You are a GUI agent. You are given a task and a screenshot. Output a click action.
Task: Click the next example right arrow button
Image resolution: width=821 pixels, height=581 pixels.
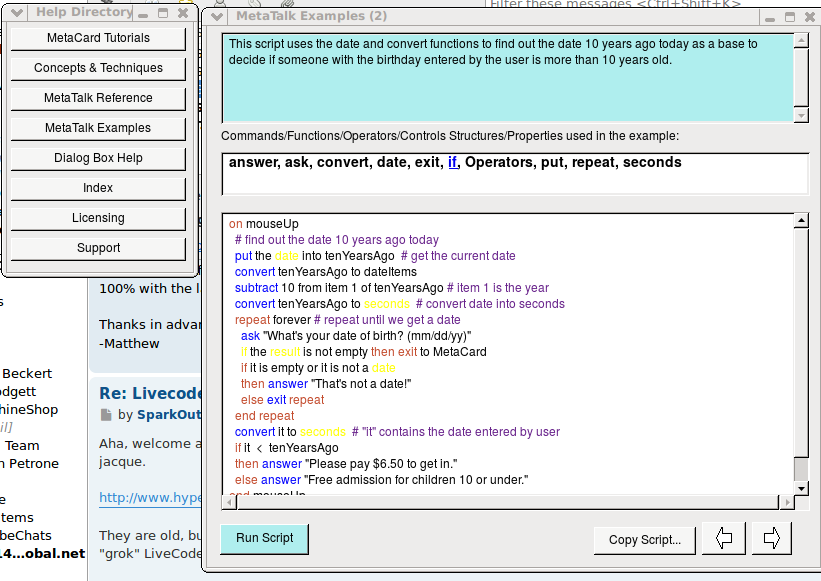771,539
